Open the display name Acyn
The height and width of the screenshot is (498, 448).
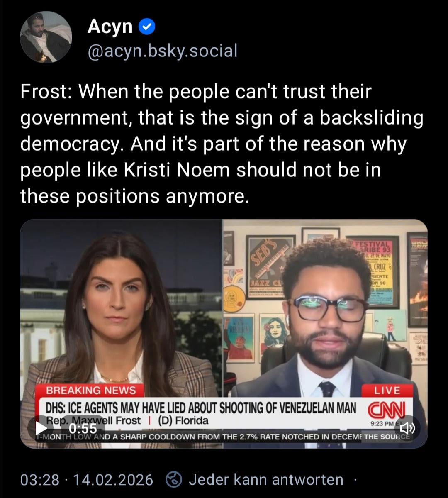pyautogui.click(x=110, y=27)
